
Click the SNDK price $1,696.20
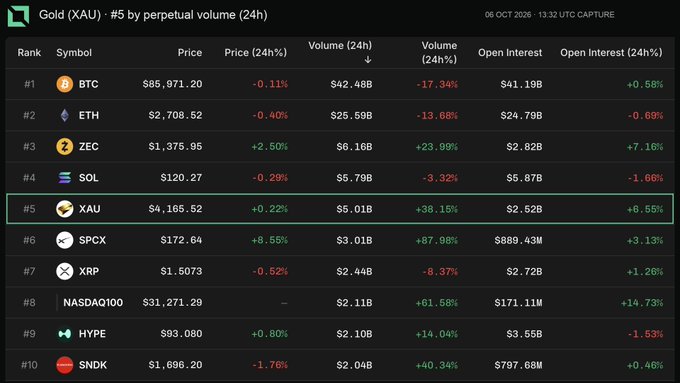point(175,365)
